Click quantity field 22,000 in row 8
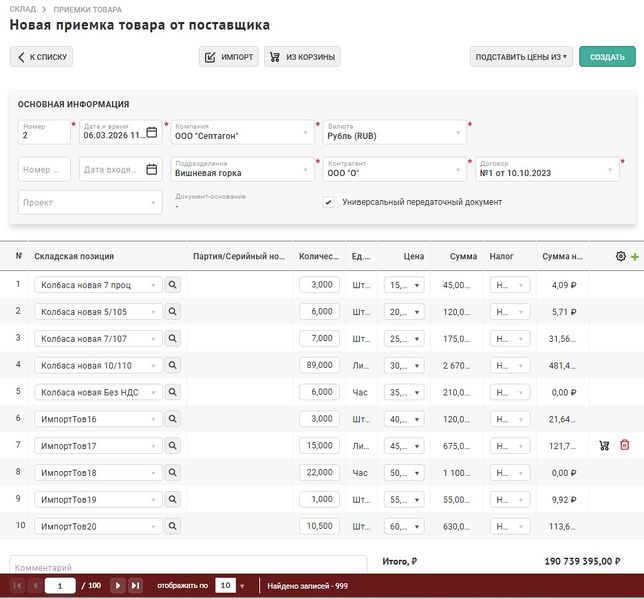The image size is (644, 599). pos(320,472)
